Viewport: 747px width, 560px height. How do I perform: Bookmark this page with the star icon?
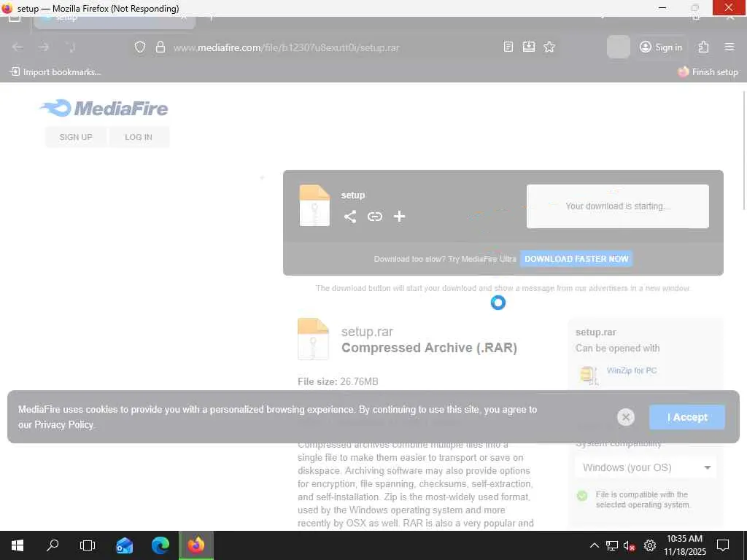[549, 47]
